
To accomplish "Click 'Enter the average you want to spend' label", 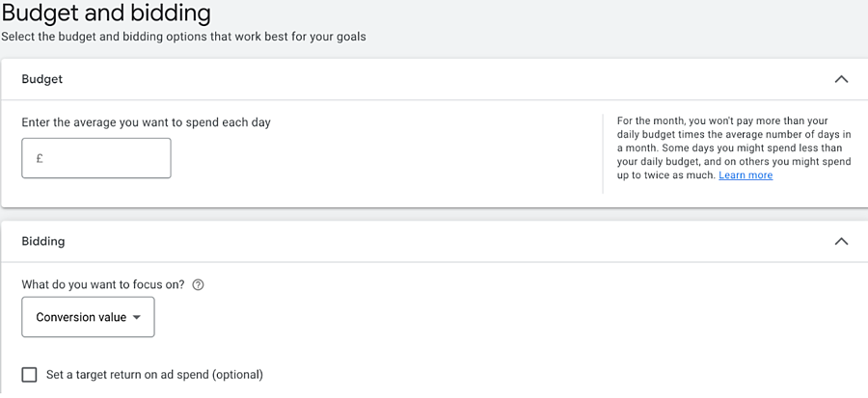I will click(x=146, y=122).
